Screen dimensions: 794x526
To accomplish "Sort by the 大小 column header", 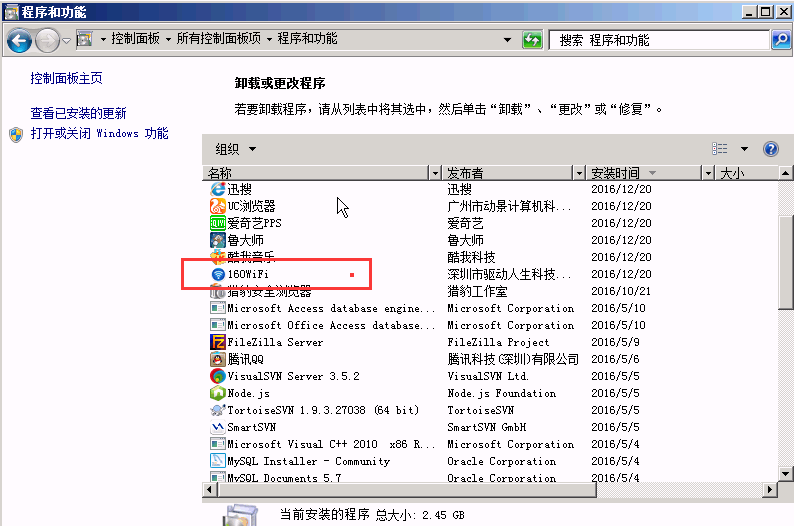I will pos(747,173).
